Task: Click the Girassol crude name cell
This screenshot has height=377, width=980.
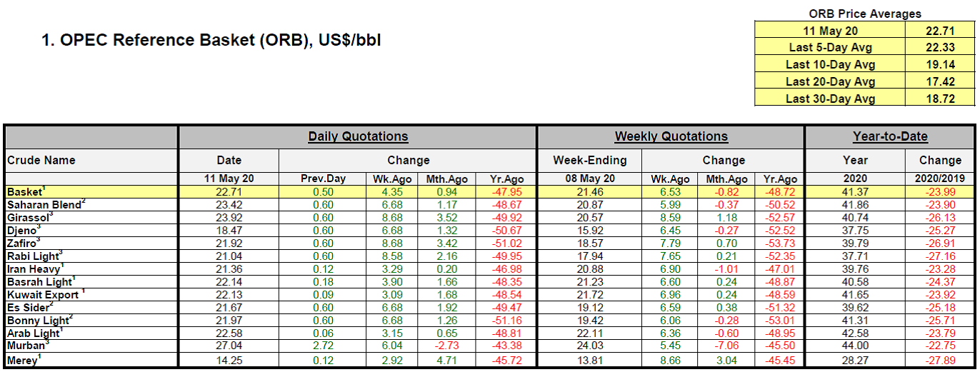Action: pos(30,216)
